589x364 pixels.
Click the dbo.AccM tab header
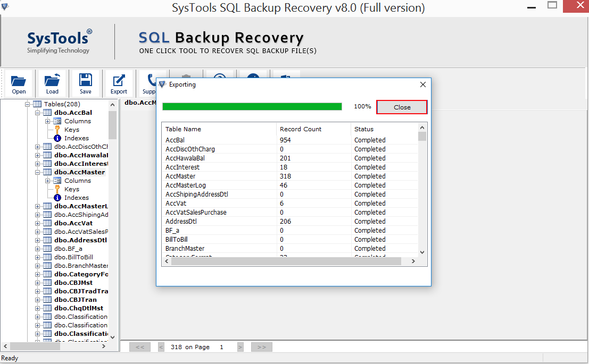[140, 103]
